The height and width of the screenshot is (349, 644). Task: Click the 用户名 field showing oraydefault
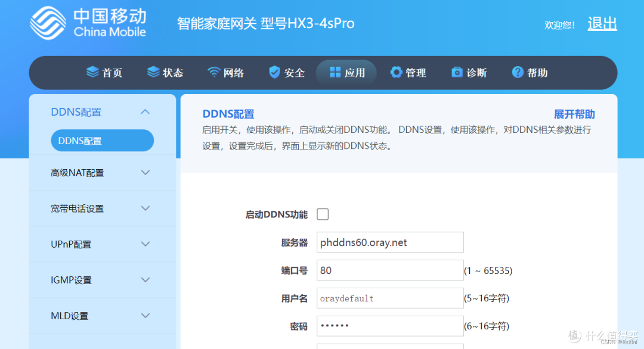tap(390, 298)
